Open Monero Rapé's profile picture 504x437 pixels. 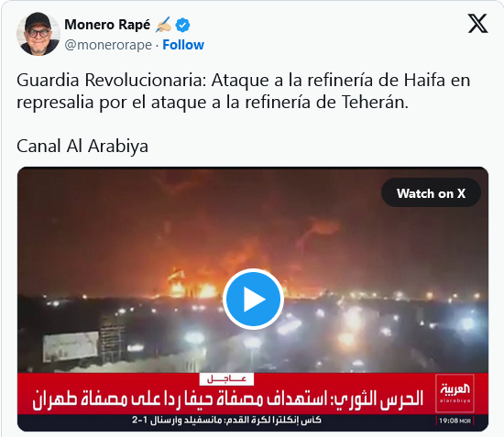38,34
